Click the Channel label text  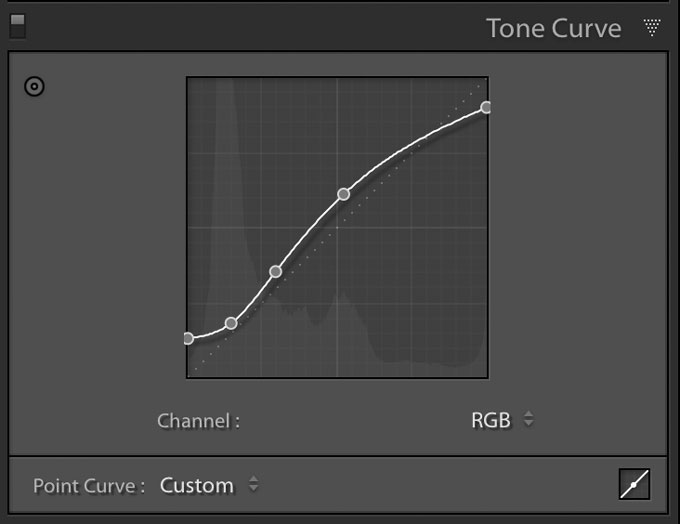point(199,421)
